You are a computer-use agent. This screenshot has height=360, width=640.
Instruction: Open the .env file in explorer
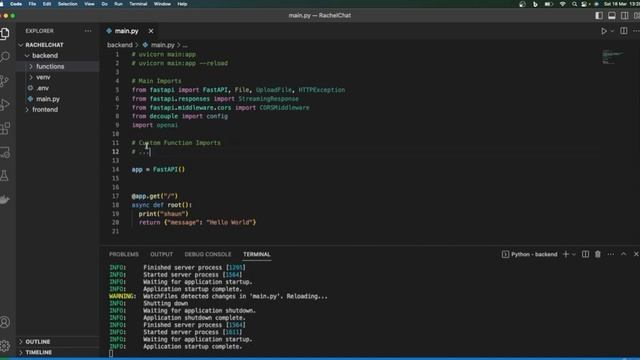(x=42, y=88)
